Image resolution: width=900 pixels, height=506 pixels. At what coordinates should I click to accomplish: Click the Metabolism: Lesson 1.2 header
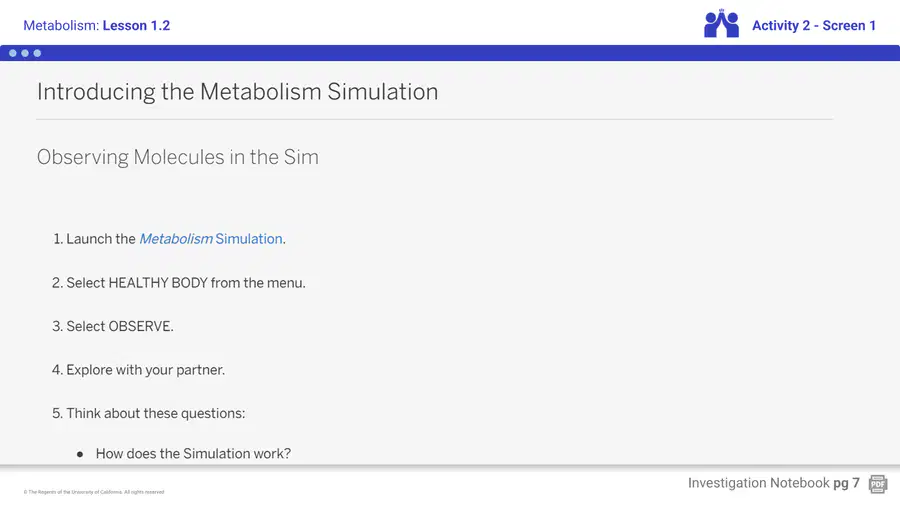pyautogui.click(x=96, y=25)
